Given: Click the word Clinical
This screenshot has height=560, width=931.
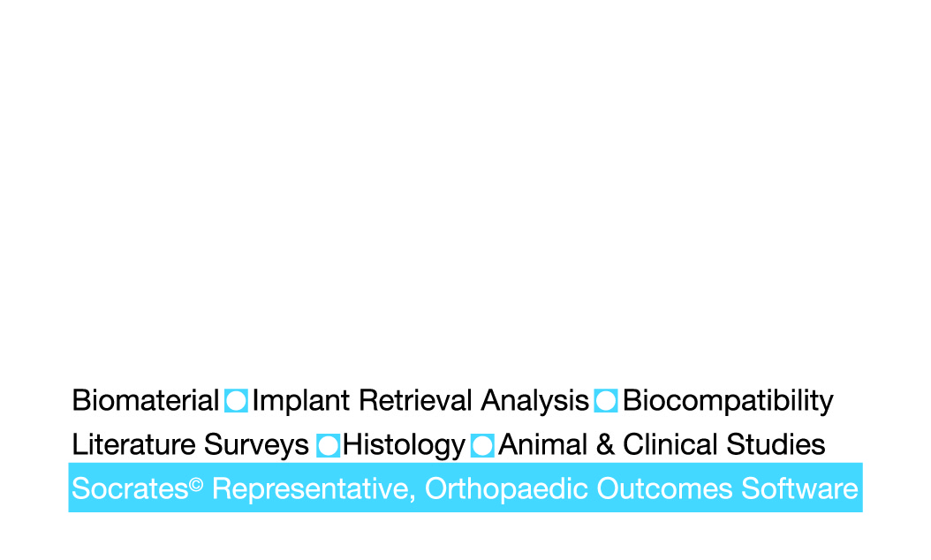Looking at the screenshot, I should [x=671, y=444].
